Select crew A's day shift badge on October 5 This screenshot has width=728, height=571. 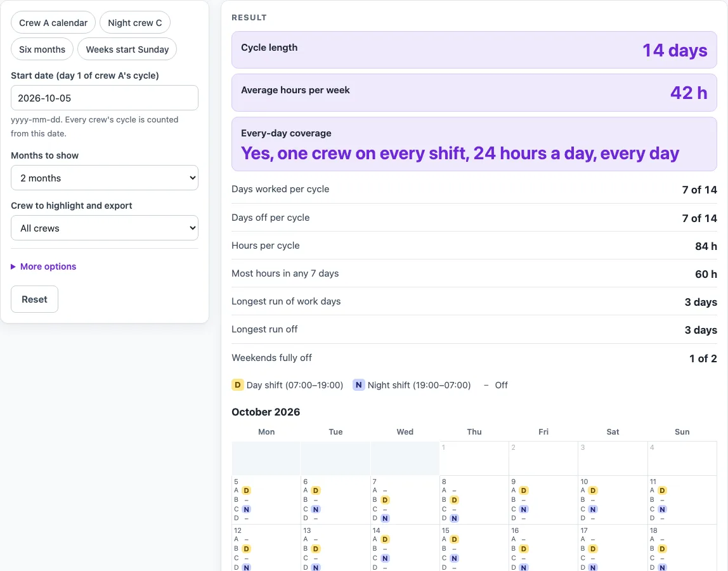[x=246, y=490]
